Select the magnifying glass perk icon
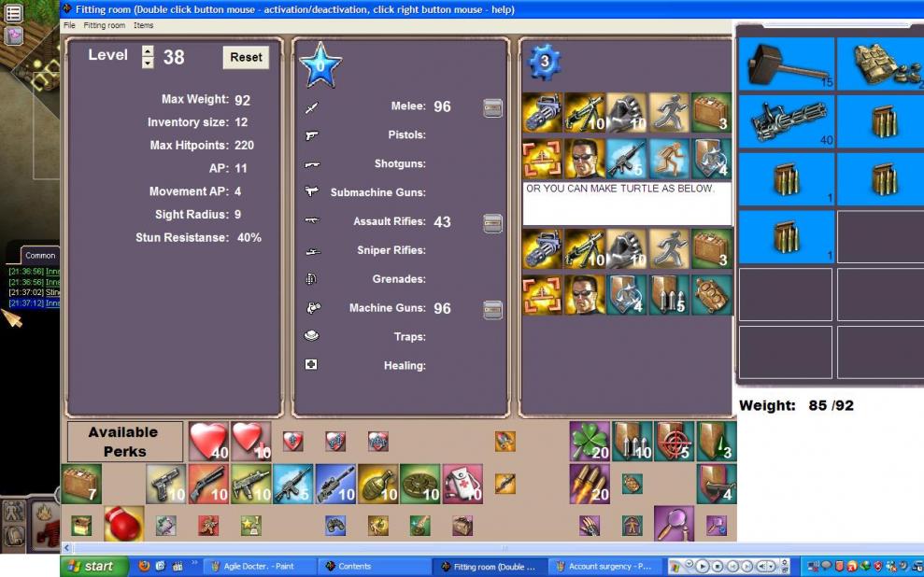924x577 pixels. (x=673, y=525)
